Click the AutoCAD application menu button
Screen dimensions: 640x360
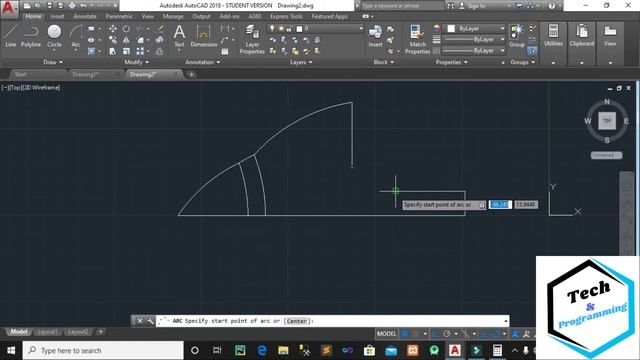[9, 8]
